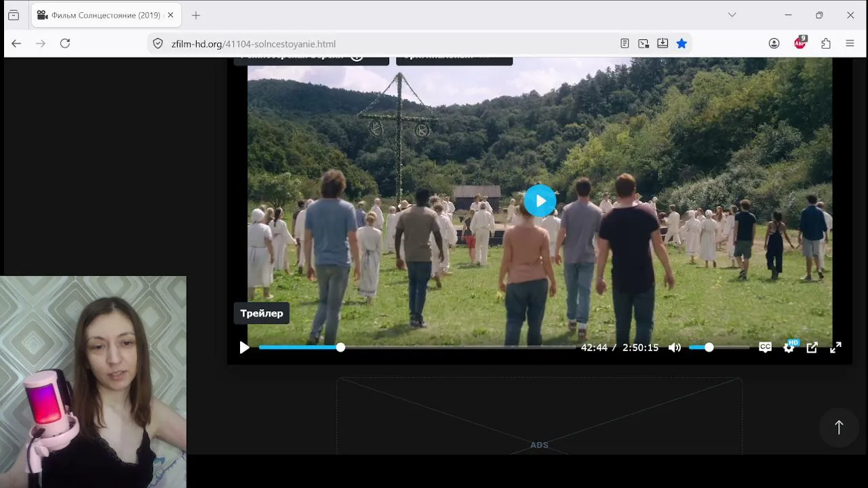Open the Firefox account menu

click(x=774, y=43)
